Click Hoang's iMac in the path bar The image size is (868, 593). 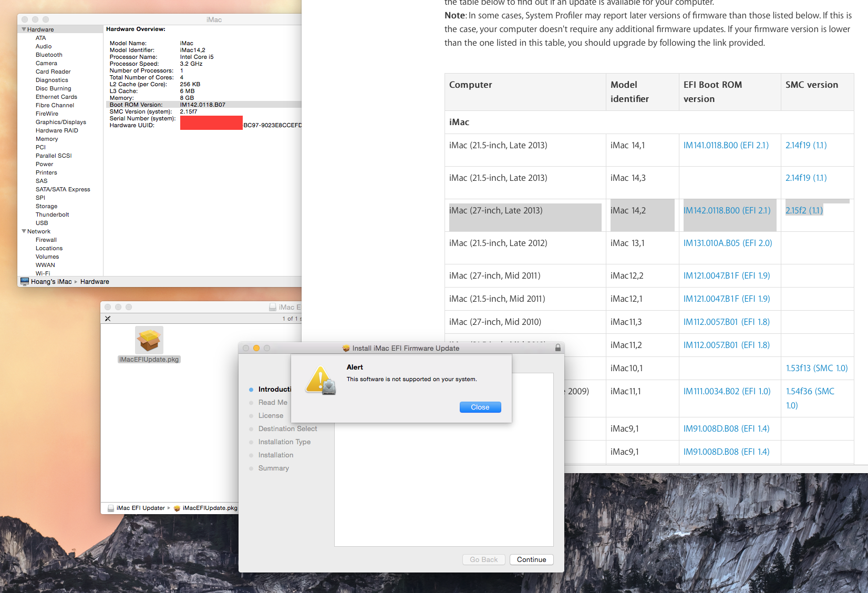(51, 282)
